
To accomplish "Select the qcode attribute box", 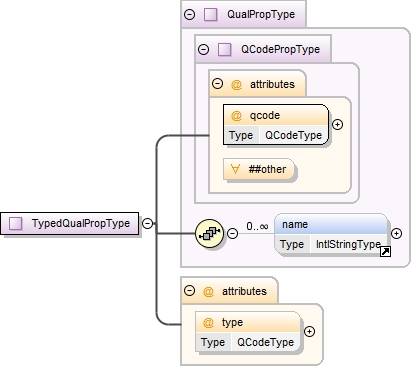I will [x=276, y=125].
